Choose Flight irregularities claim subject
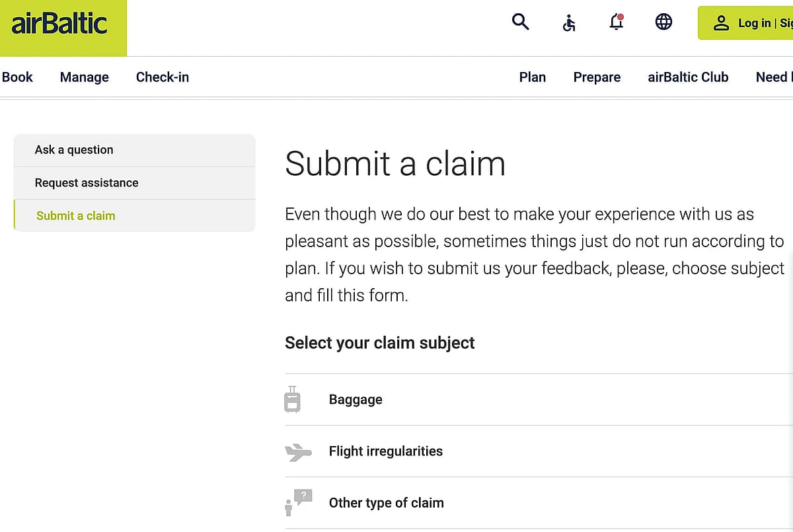The height and width of the screenshot is (532, 793). [x=539, y=451]
